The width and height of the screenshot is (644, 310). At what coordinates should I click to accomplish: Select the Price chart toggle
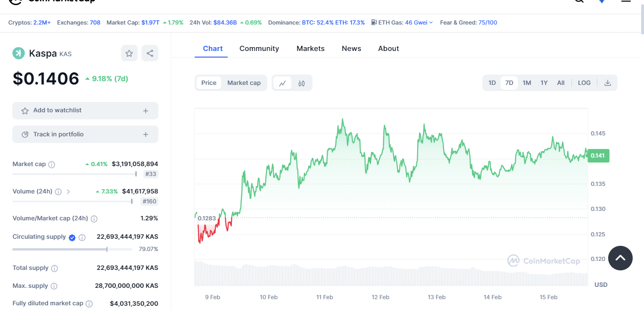click(x=209, y=83)
